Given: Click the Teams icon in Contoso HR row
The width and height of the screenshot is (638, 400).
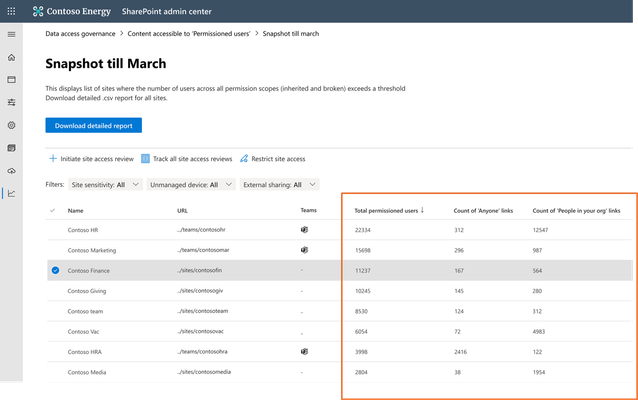Looking at the screenshot, I should click(x=304, y=230).
